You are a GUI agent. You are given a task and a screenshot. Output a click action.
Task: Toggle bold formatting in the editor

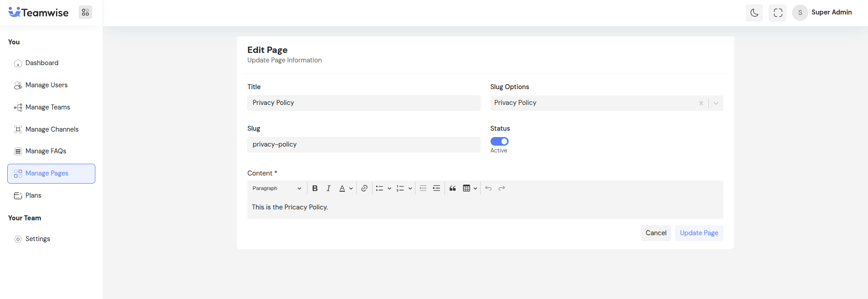pyautogui.click(x=315, y=188)
